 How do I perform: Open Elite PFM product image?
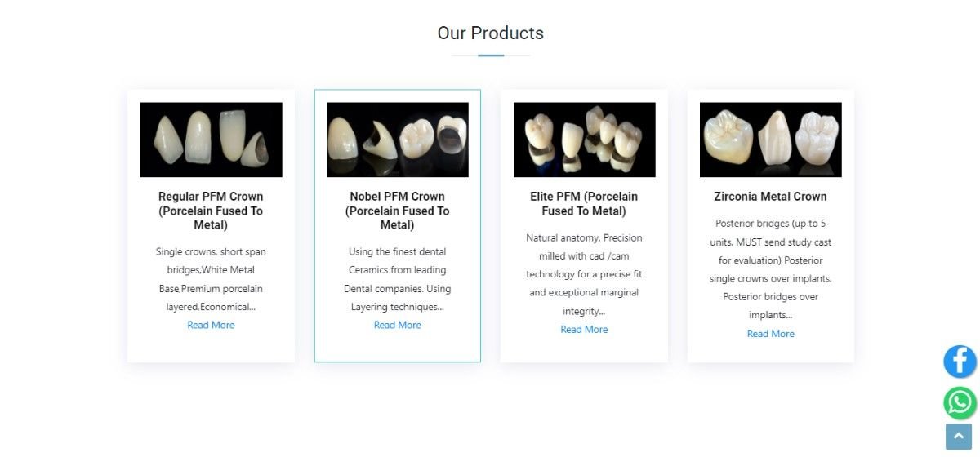coord(585,140)
